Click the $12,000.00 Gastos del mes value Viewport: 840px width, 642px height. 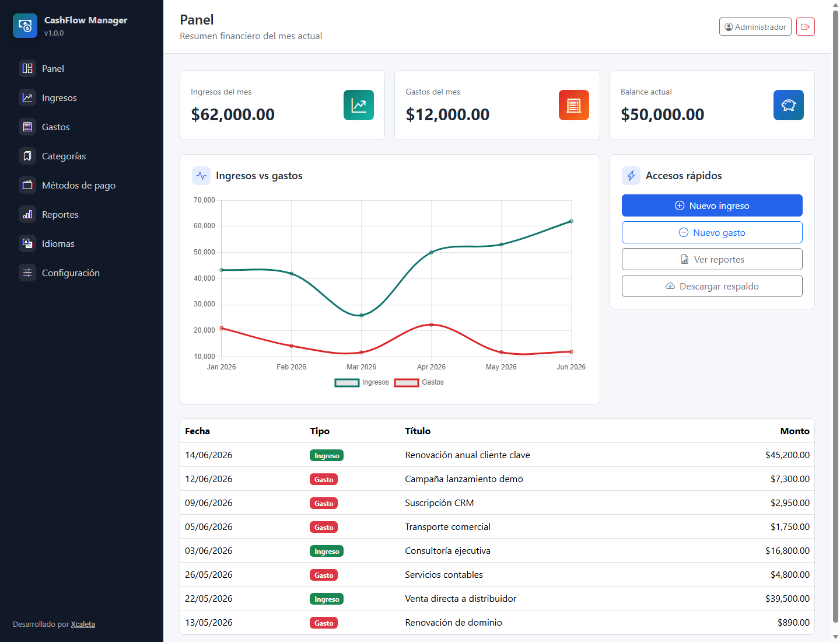click(x=447, y=114)
